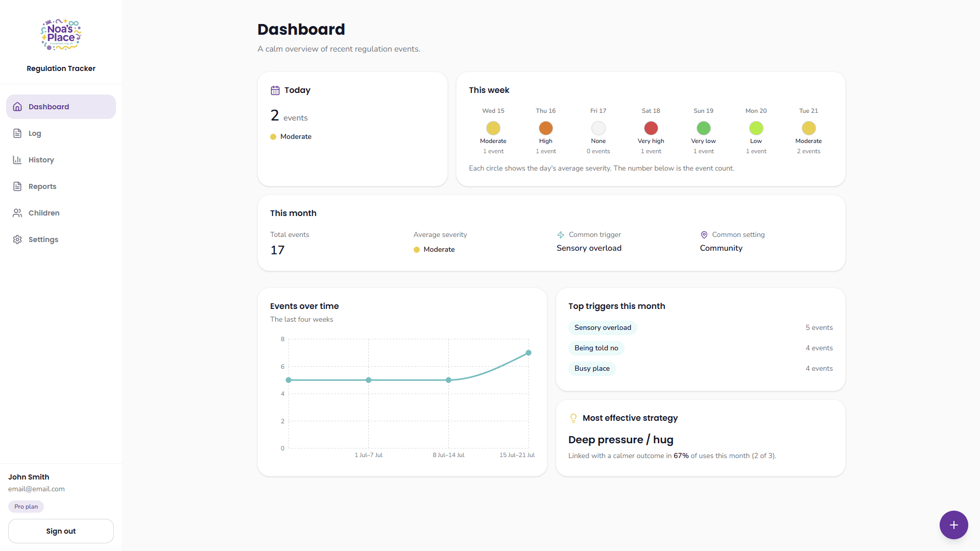Screen dimensions: 980x551
Task: Click the Today events count 2
Action: [275, 116]
